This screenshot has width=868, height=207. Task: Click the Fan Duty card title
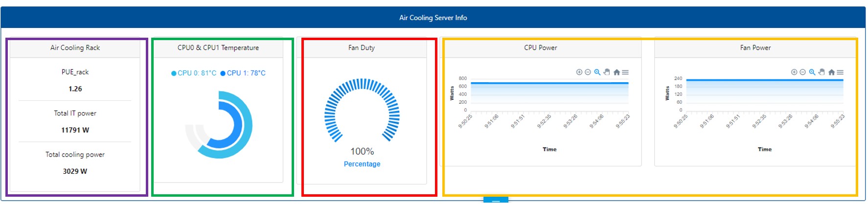(362, 47)
